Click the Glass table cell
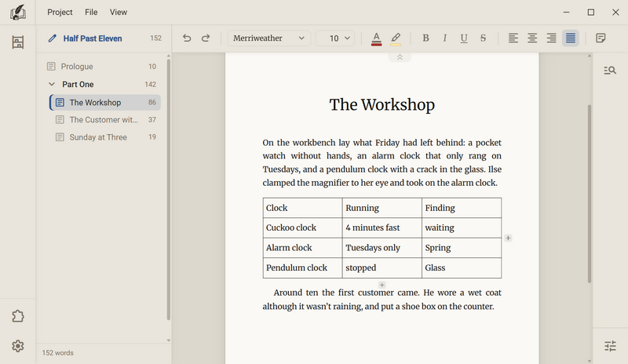Viewport: 628px width, 364px height. click(462, 268)
